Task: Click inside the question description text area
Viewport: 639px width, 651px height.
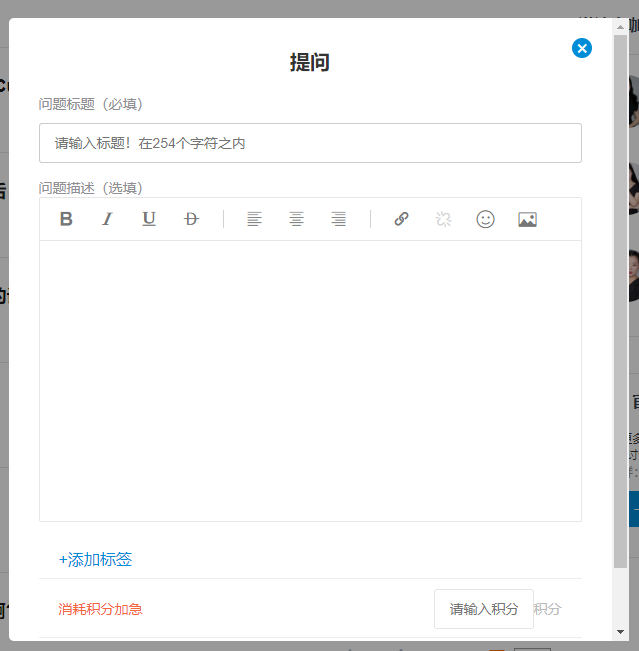Action: click(x=310, y=380)
